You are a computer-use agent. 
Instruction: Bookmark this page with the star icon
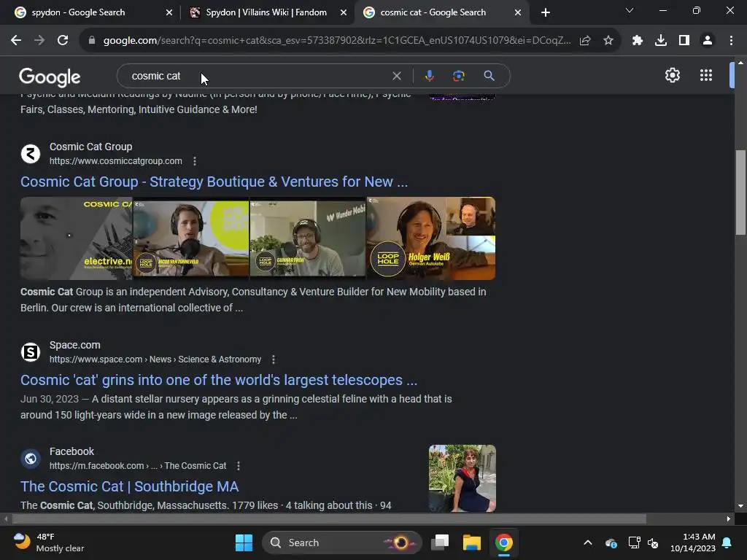pyautogui.click(x=608, y=41)
